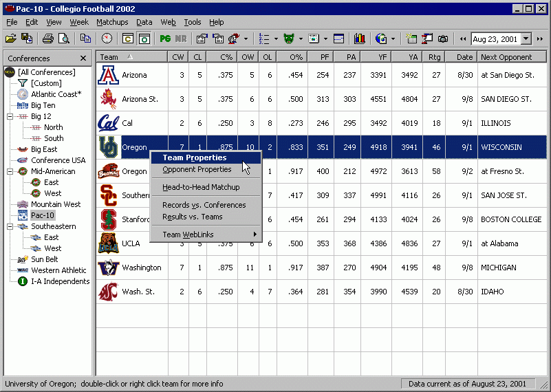Image resolution: width=551 pixels, height=392 pixels.
Task: Select the Big Ten conference
Action: pos(43,105)
